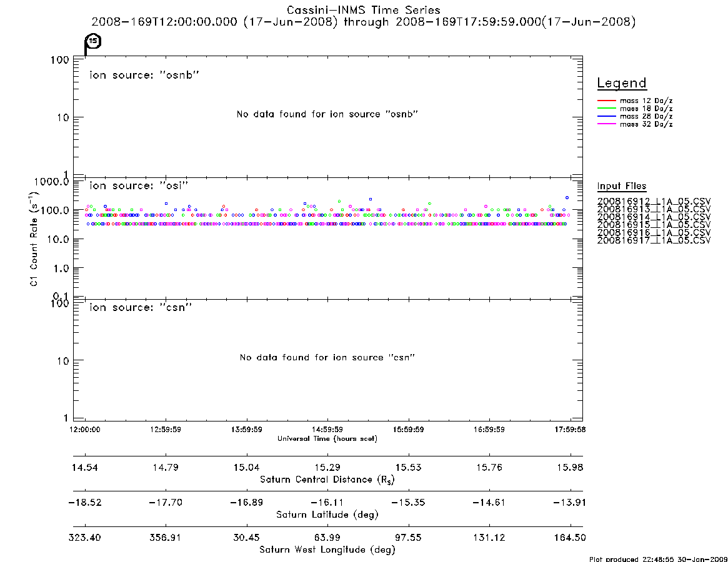Click the 'mass 32 Da/z' legend label

coord(646,124)
